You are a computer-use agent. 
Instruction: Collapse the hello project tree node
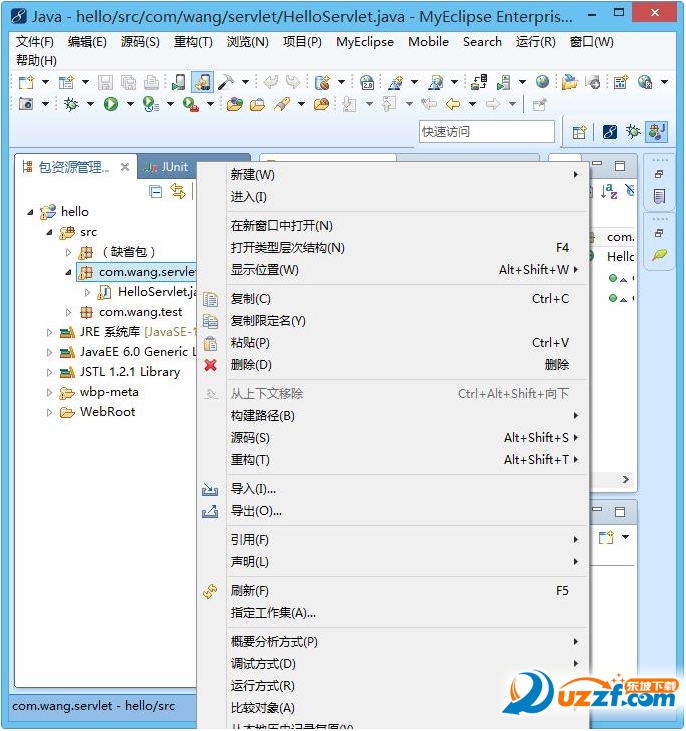point(30,212)
